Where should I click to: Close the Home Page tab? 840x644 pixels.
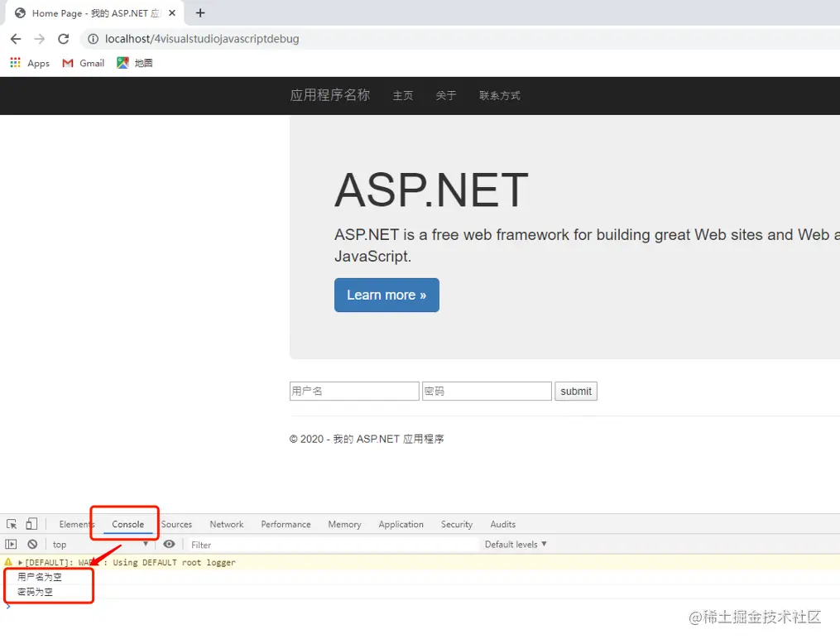[172, 13]
